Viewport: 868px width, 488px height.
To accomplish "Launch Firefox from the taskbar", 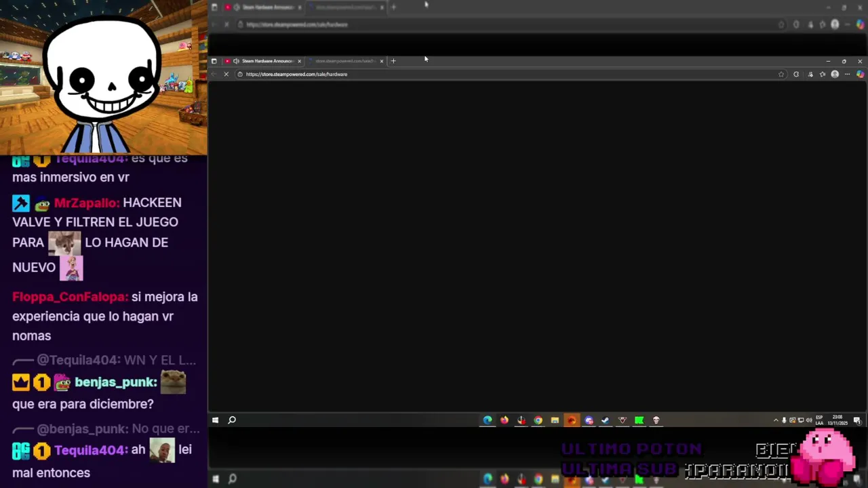I will pyautogui.click(x=505, y=420).
